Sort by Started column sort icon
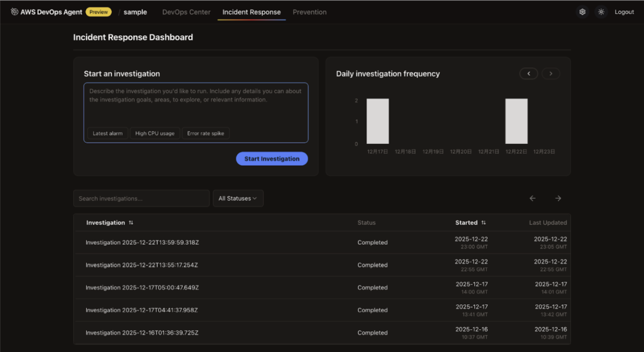The image size is (644, 352). pos(484,223)
